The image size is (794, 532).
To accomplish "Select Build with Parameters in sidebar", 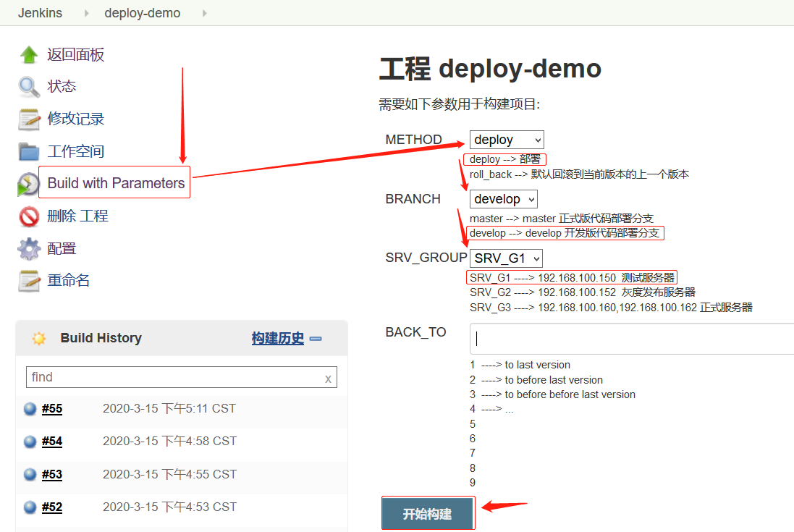I will point(116,183).
